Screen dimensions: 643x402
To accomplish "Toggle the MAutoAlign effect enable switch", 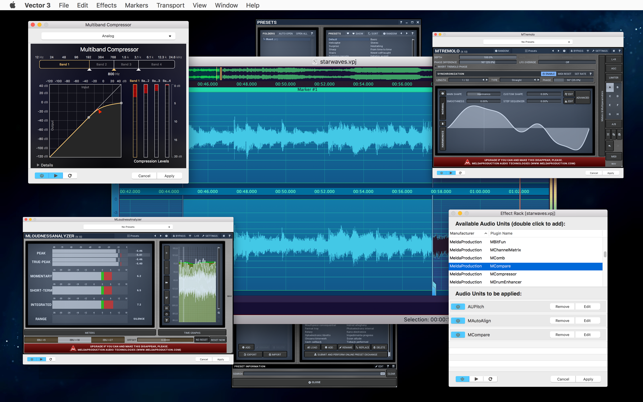I will click(x=459, y=321).
